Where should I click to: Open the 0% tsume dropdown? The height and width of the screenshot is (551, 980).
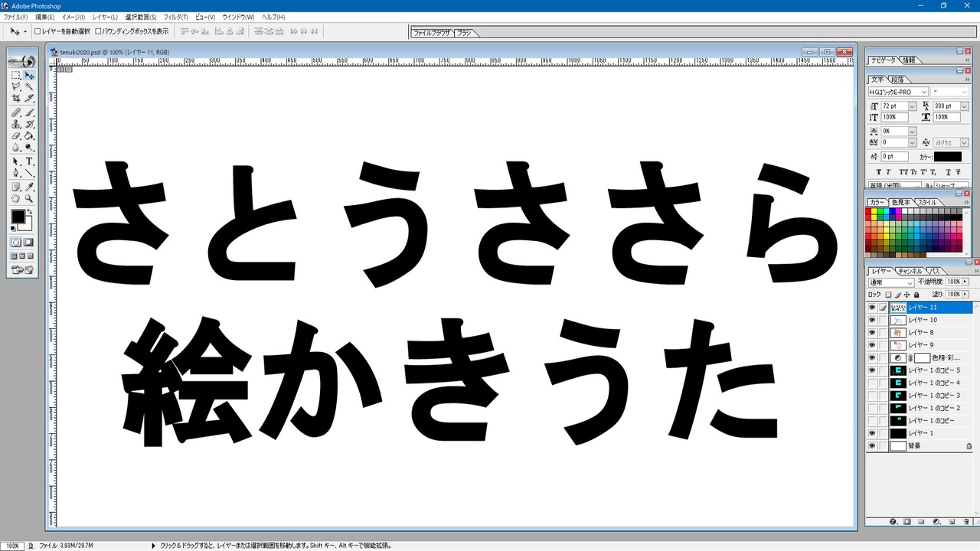(912, 132)
